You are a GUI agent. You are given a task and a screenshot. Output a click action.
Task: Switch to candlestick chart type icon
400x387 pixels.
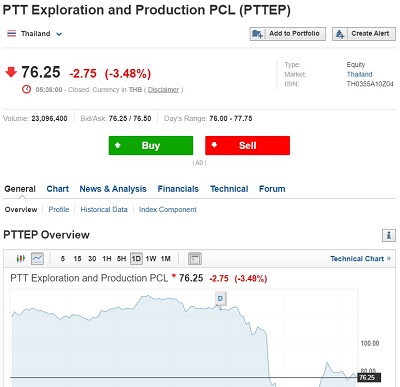point(21,259)
